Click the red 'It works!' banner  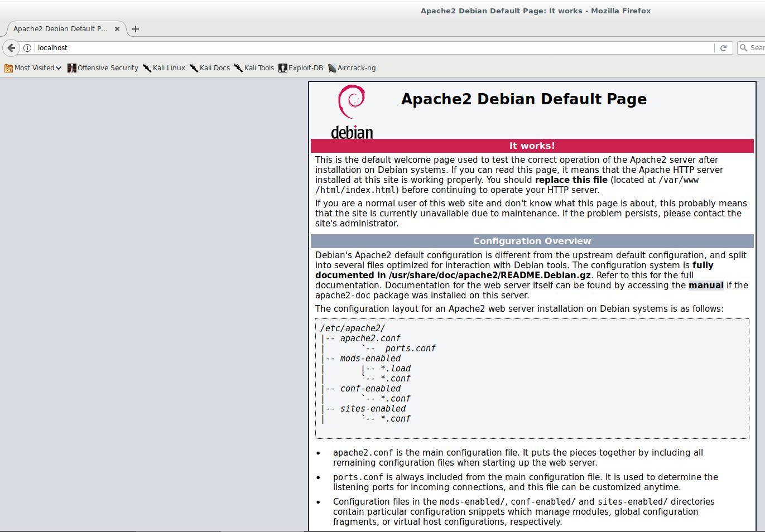532,146
